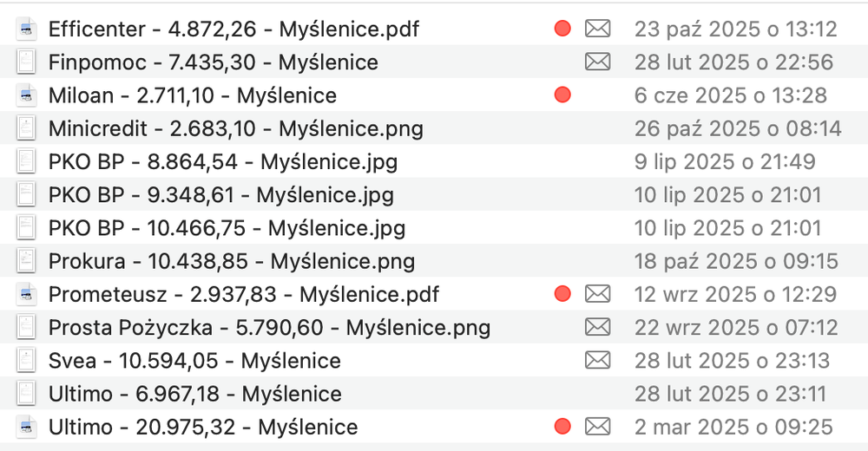Image resolution: width=868 pixels, height=451 pixels.
Task: Click file icon of PKO BP - 9.348,61
Action: 26,195
